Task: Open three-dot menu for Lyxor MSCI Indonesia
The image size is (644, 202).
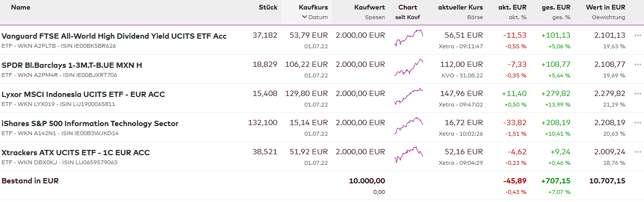Action: [637, 94]
